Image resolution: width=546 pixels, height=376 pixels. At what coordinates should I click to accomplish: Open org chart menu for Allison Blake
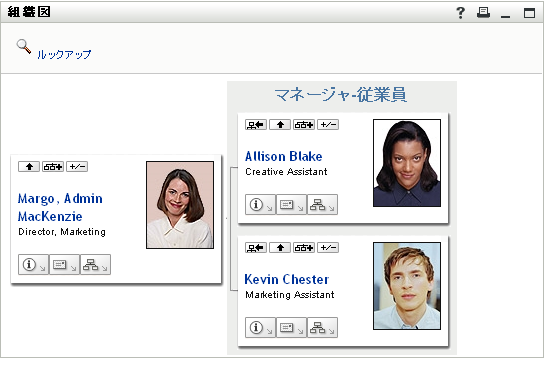click(322, 205)
